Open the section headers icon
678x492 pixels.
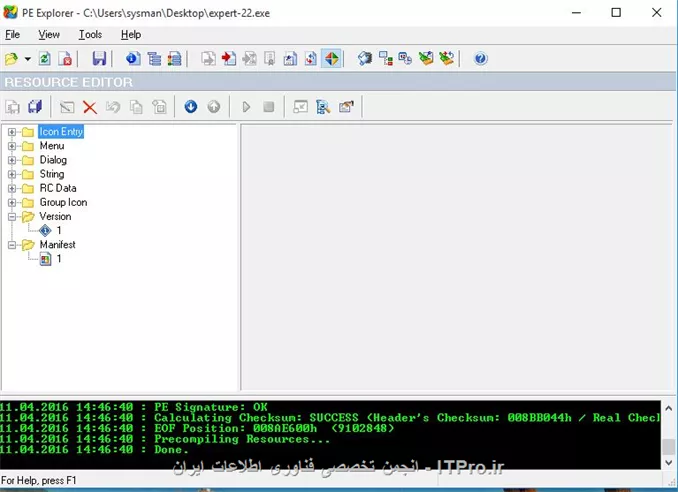tap(175, 58)
